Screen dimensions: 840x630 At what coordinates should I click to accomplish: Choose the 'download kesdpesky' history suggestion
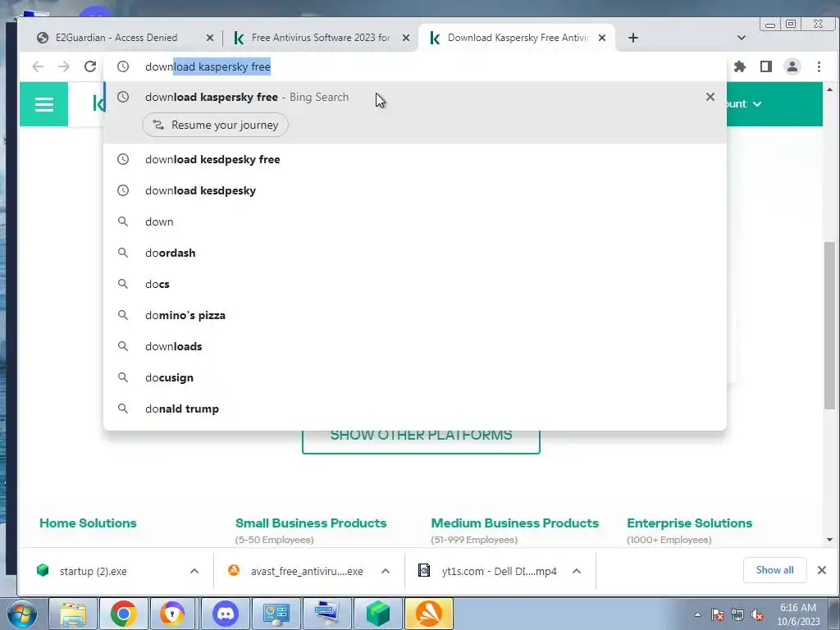(x=415, y=190)
